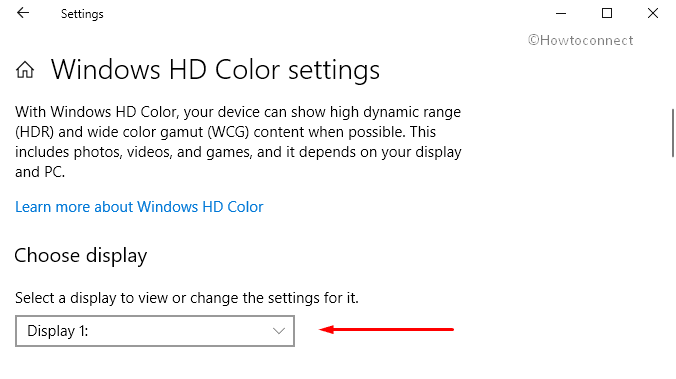Click the Howtoconnect watermark text
The image size is (676, 379).
pyautogui.click(x=580, y=40)
